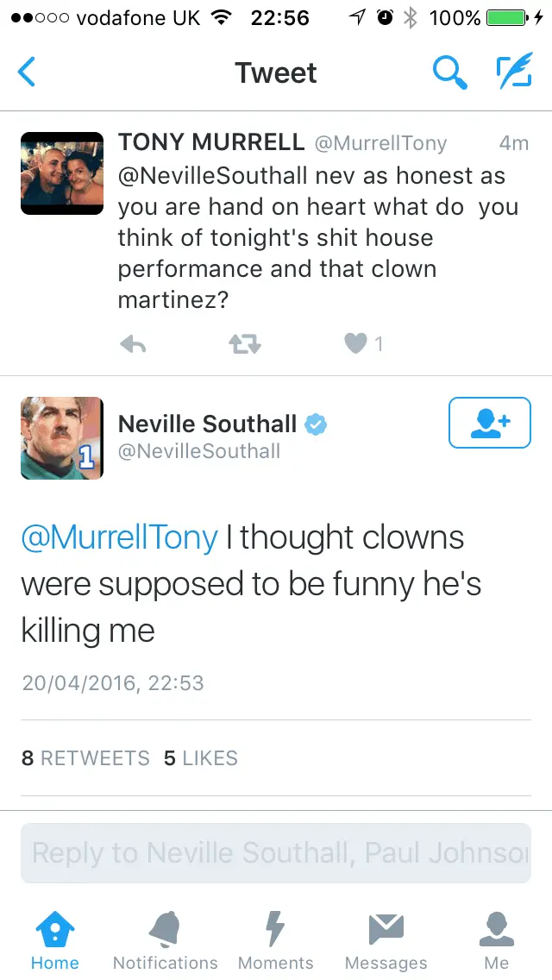Tap the back arrow icon
Viewport: 552px width, 980px height.
(27, 72)
